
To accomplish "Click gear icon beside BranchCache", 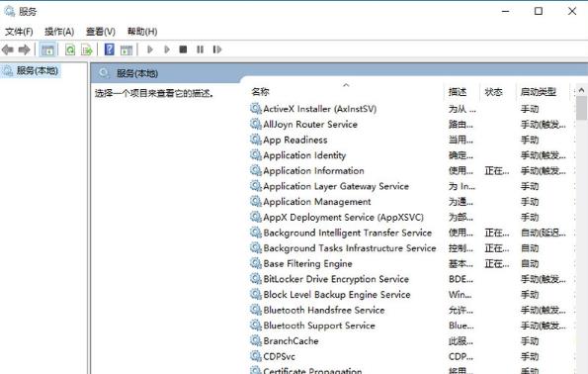I will click(256, 340).
